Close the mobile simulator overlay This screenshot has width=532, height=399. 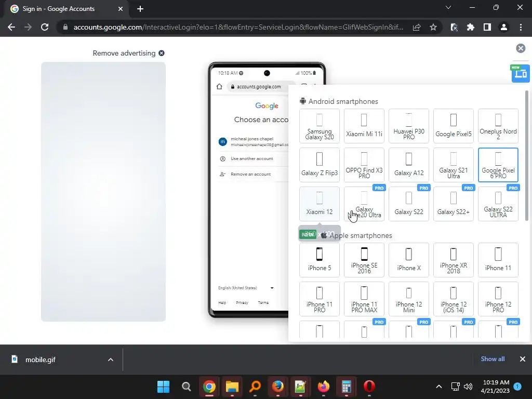pos(521,48)
